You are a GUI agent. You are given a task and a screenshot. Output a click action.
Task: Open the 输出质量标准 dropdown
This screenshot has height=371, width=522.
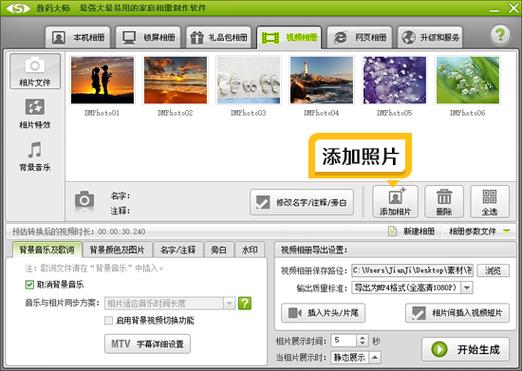[x=412, y=287]
